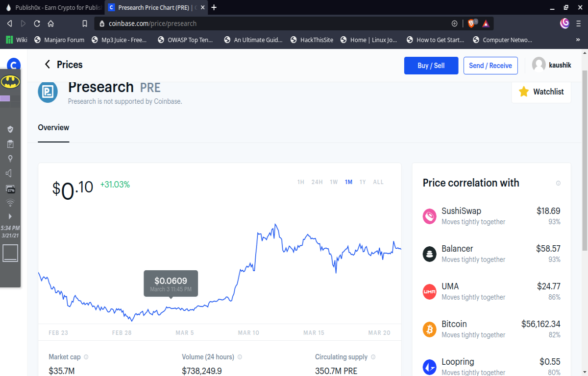Click the browser back arrow button
Screen dimensions: 588x376
[9, 23]
